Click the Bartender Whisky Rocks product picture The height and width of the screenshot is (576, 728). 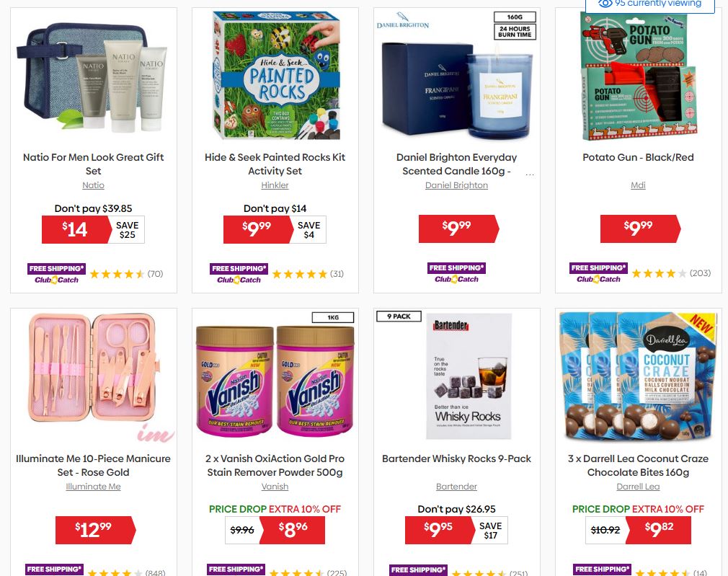coord(469,376)
